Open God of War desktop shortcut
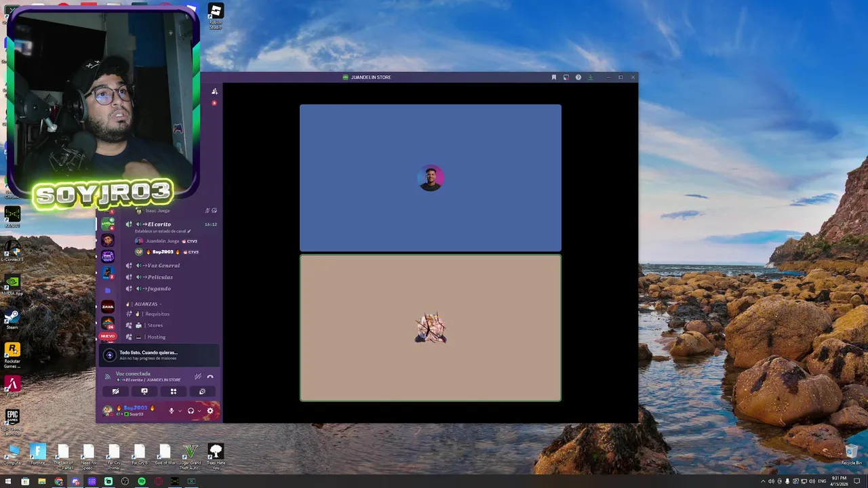 click(x=165, y=454)
